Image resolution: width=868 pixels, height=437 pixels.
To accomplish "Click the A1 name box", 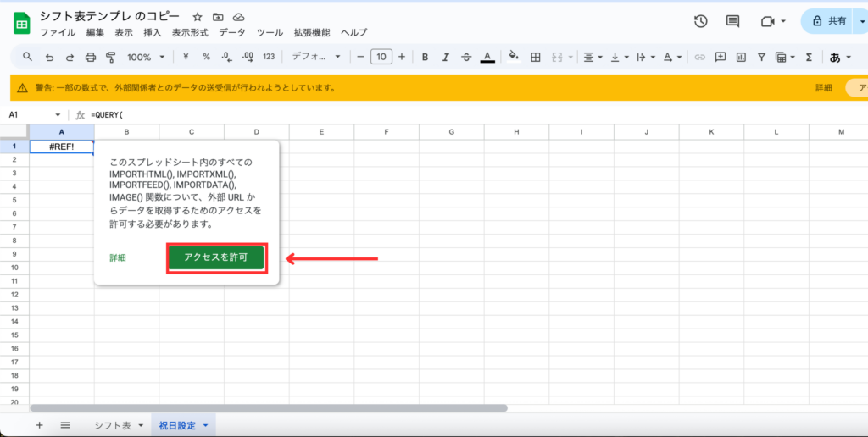I will 34,115.
